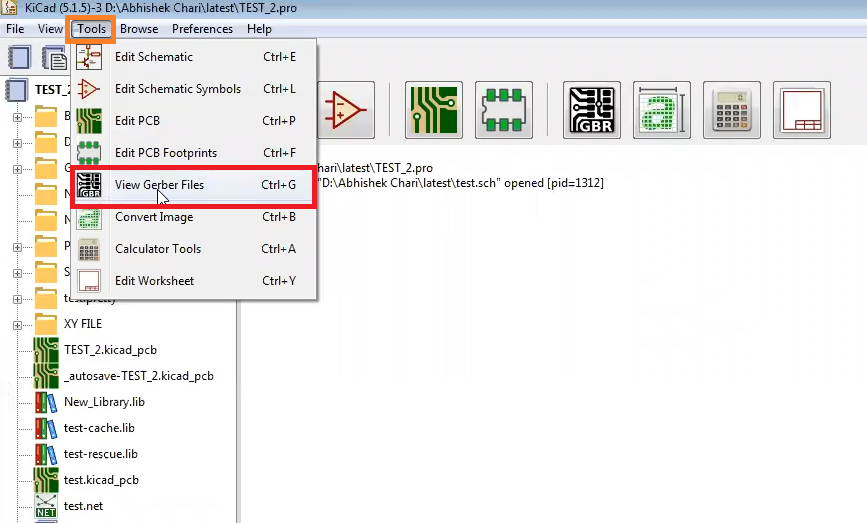Choose Calculator Tools menu entry
The height and width of the screenshot is (523, 867).
(x=194, y=249)
